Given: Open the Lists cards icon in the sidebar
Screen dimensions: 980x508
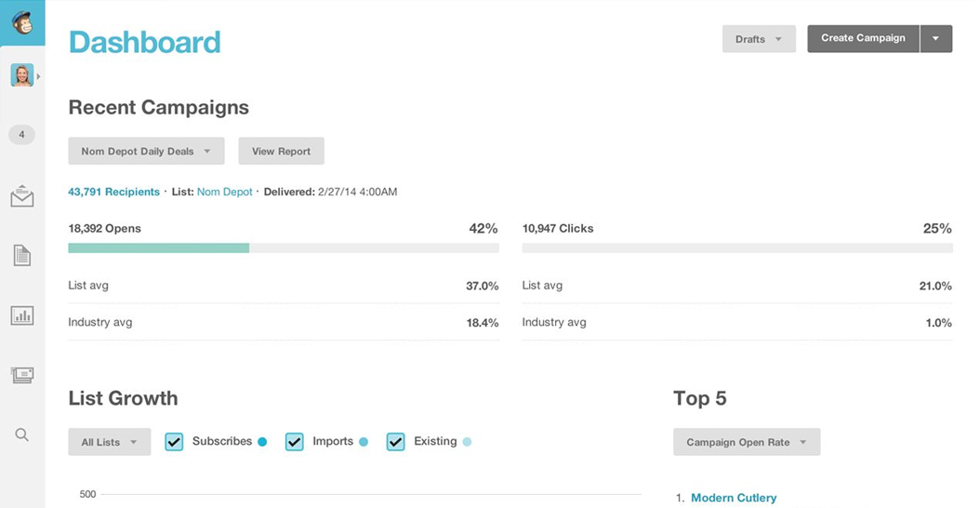Looking at the screenshot, I should pos(22,375).
